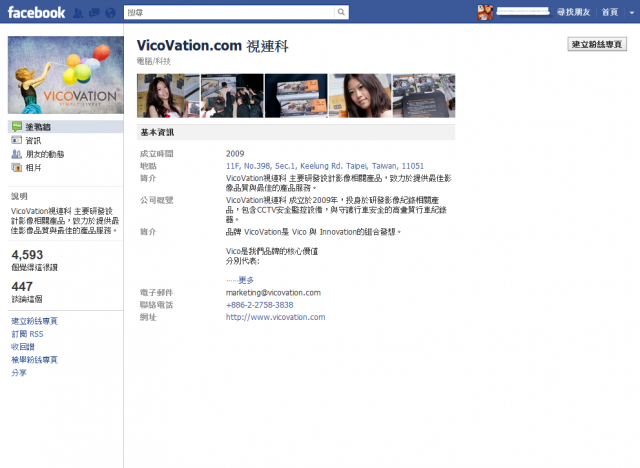Click the 建立粉絲專頁 link in left sidebar

click(34, 321)
